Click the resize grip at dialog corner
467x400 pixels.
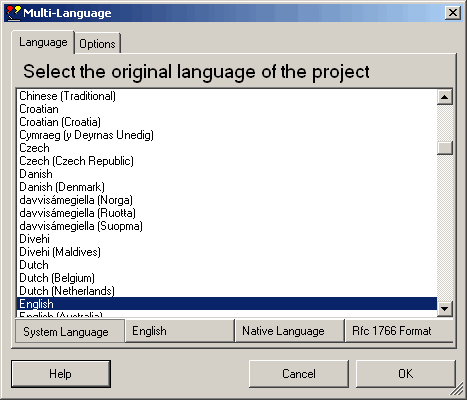pyautogui.click(x=458, y=389)
